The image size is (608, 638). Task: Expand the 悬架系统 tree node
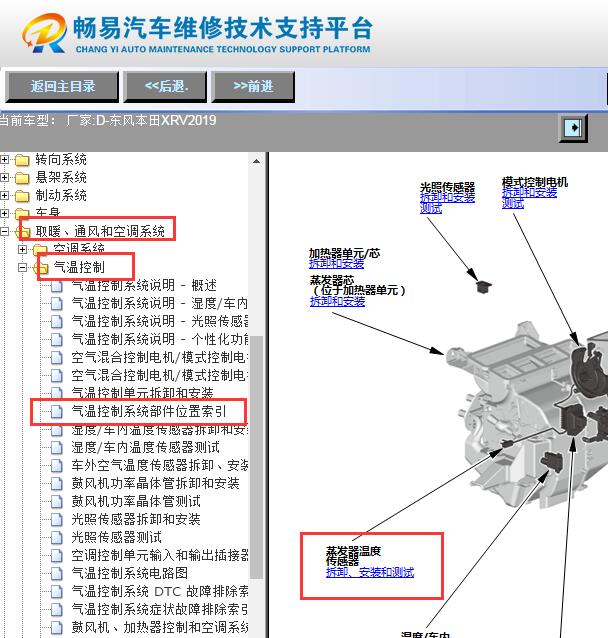coord(4,177)
